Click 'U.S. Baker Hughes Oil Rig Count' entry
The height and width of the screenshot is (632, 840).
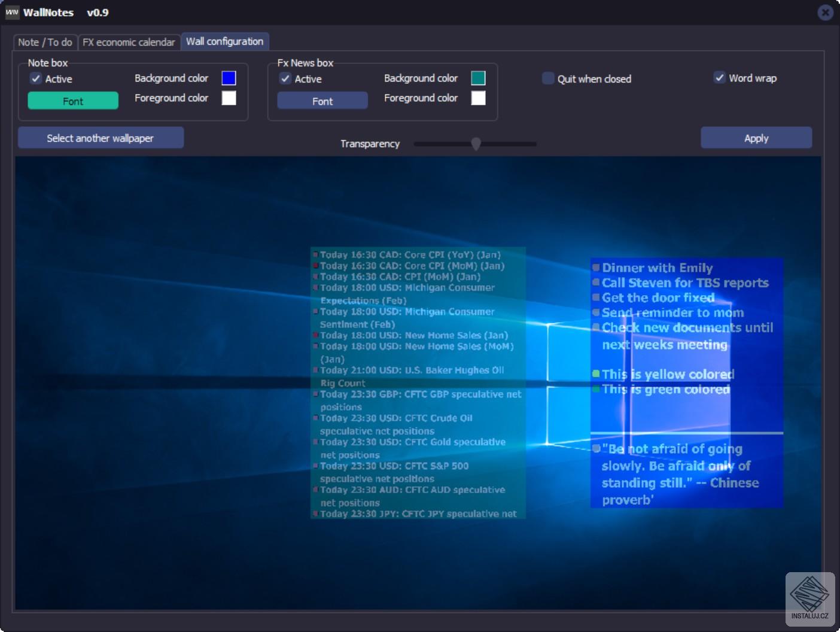pyautogui.click(x=412, y=376)
